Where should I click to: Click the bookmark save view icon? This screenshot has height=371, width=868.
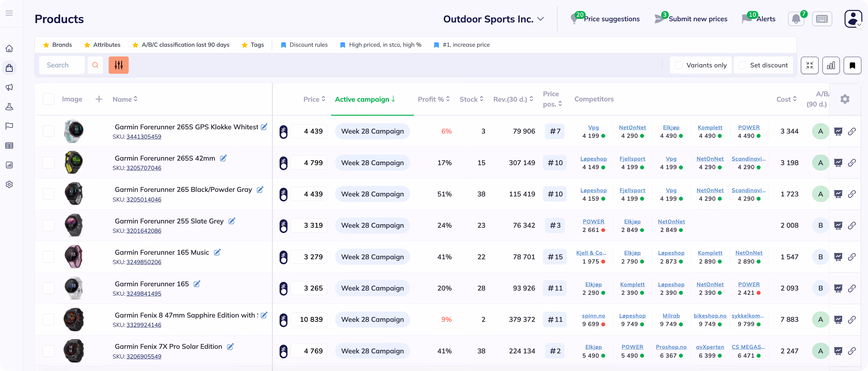[852, 65]
